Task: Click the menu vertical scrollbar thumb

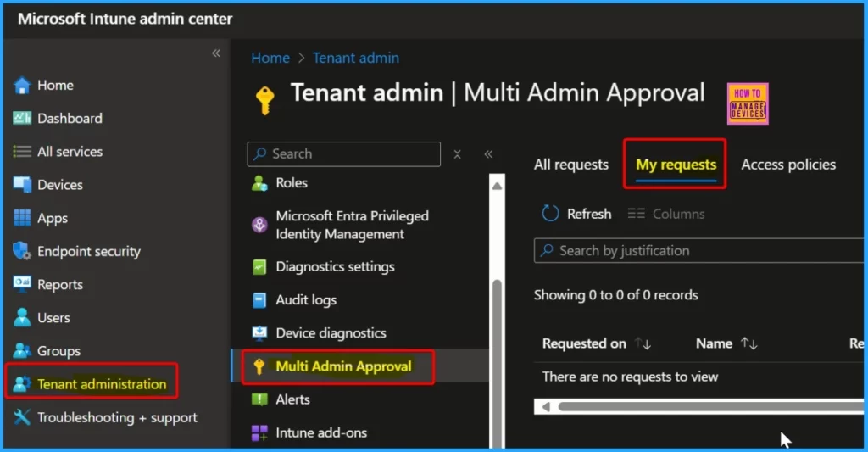Action: [x=497, y=363]
